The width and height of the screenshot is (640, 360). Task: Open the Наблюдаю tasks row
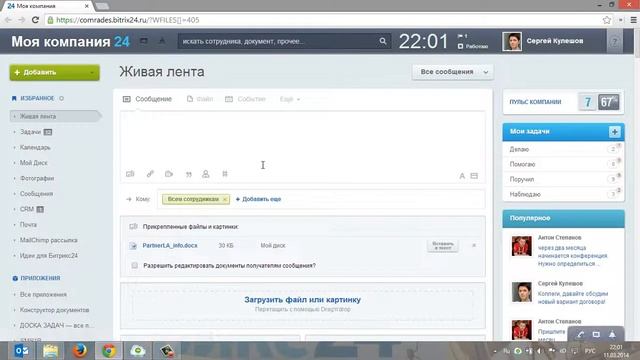tap(563, 194)
